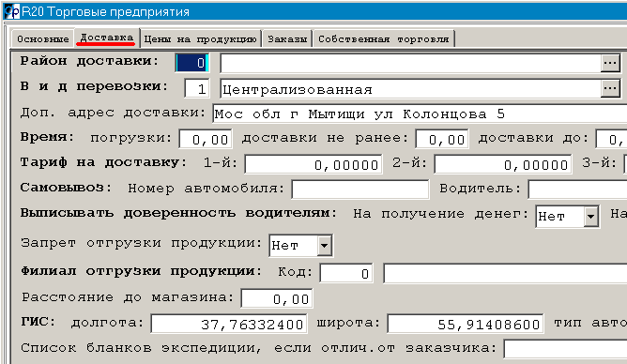Click the доставки до time field
Viewport: 627px width, 364px height.
click(x=611, y=139)
